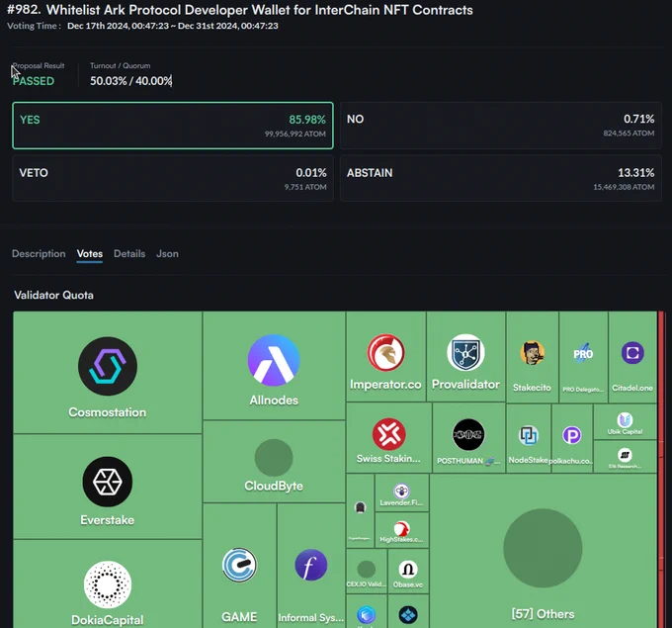Click the PASSED proposal result text

click(34, 81)
